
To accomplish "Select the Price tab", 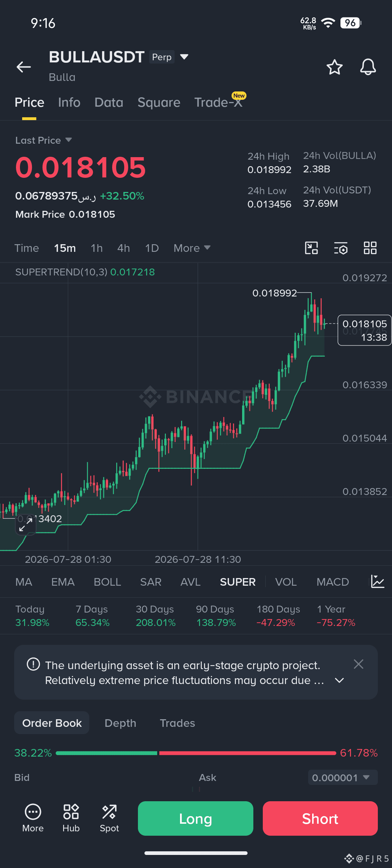I will pyautogui.click(x=29, y=103).
